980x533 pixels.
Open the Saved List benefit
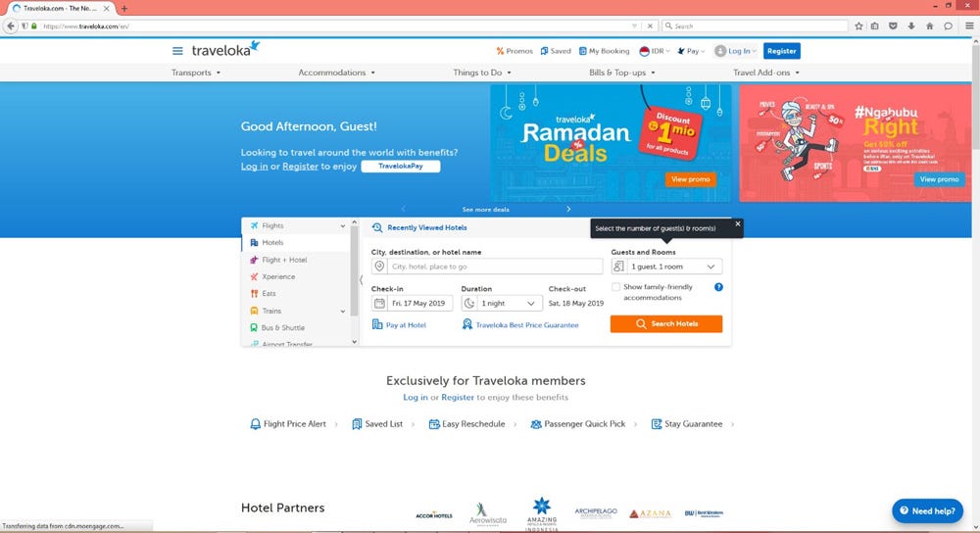click(x=382, y=424)
